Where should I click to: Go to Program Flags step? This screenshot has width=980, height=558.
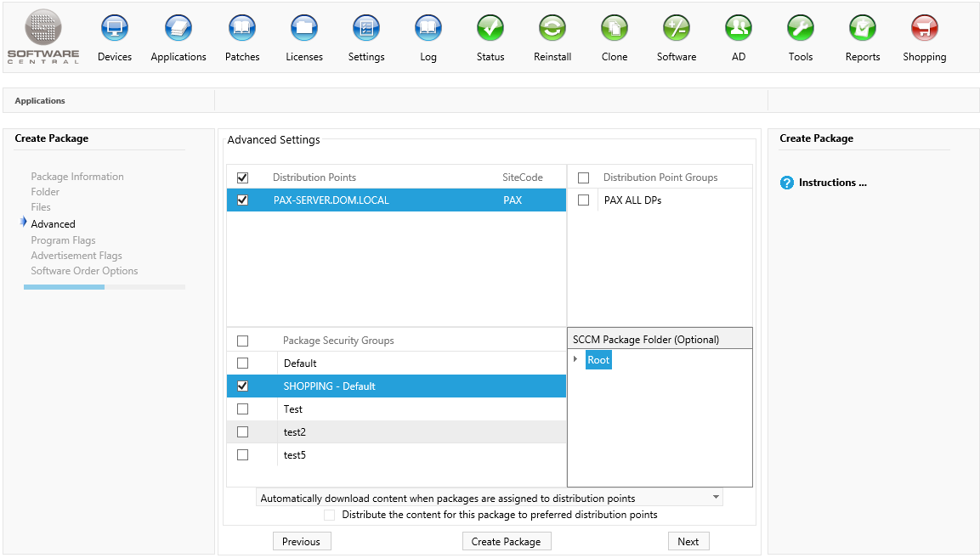(63, 240)
